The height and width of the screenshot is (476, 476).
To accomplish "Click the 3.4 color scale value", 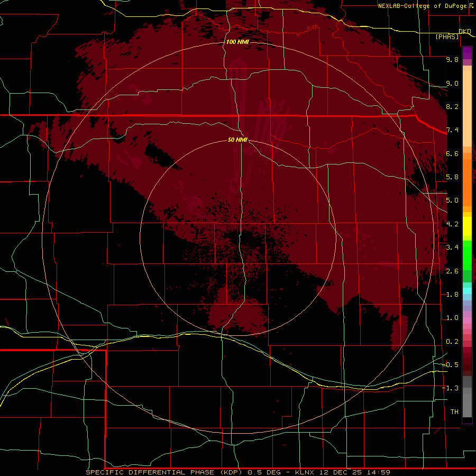I will pyautogui.click(x=452, y=248).
